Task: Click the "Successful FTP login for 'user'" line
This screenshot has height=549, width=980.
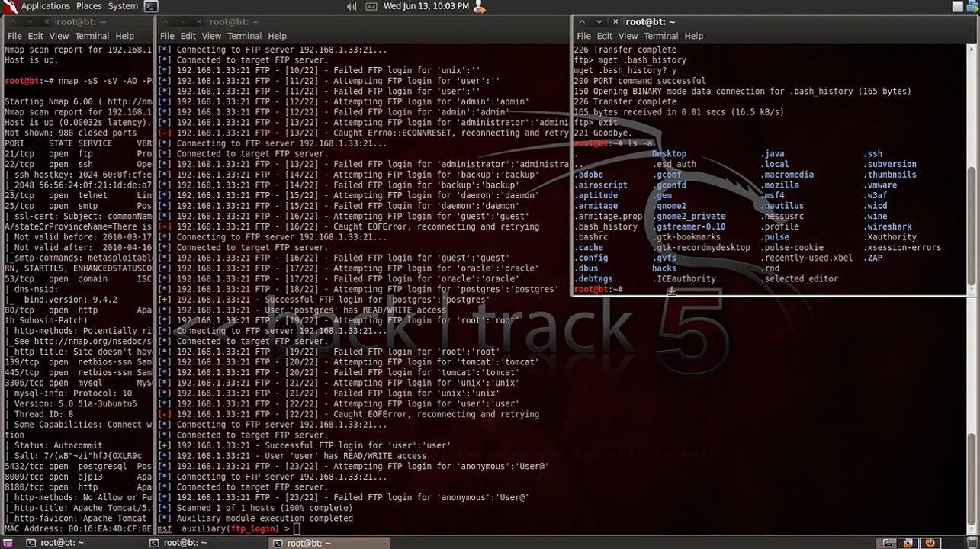Action: tap(304, 445)
